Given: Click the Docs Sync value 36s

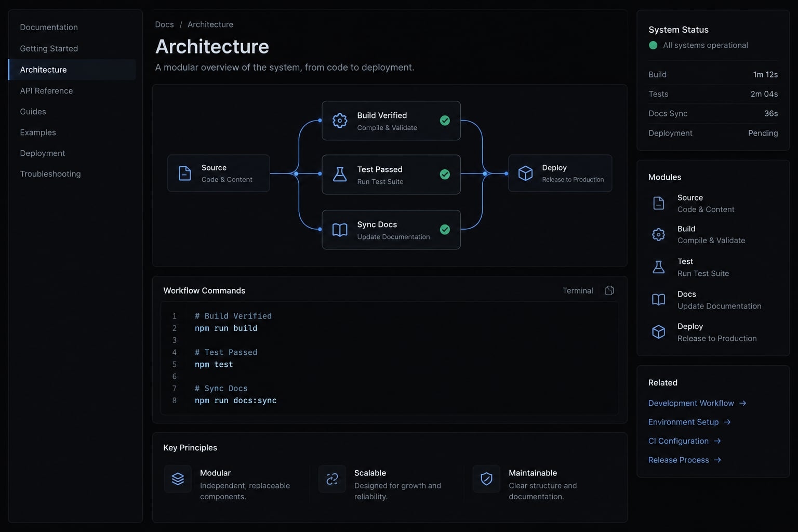Looking at the screenshot, I should pyautogui.click(x=771, y=113).
